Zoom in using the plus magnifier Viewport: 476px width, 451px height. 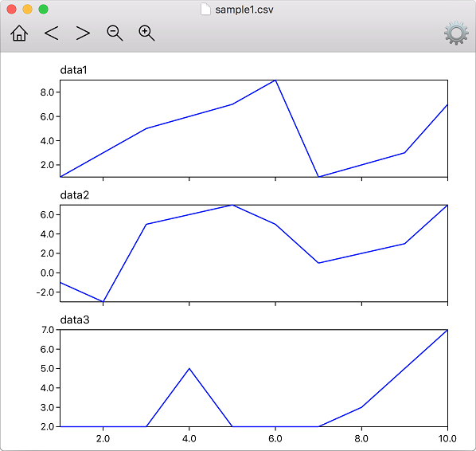(146, 33)
